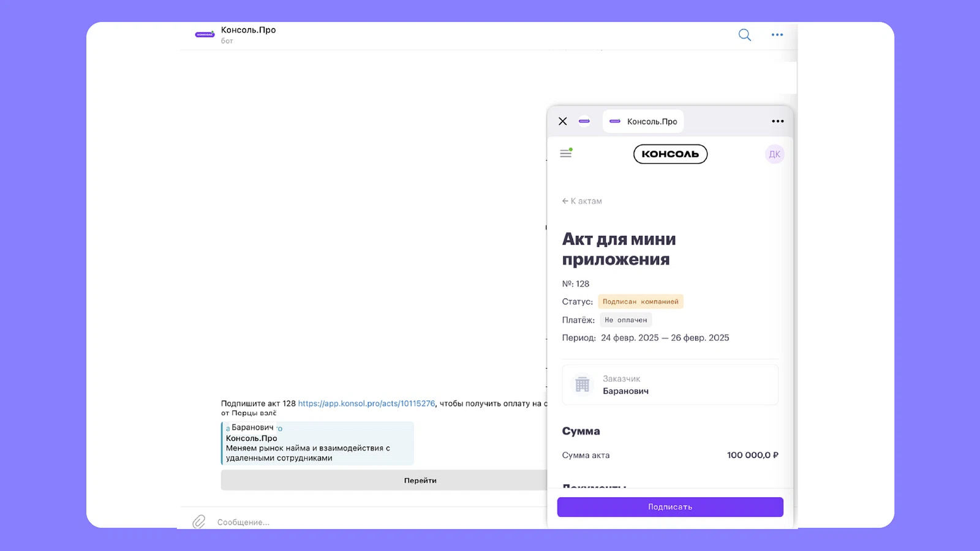Click the act sum 100 000,0 ₽
This screenshot has width=980, height=551.
[x=752, y=455]
